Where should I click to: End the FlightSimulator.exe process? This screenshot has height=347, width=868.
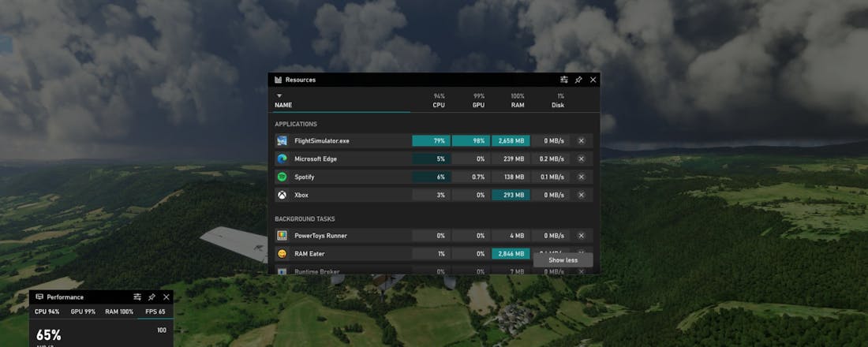[582, 140]
